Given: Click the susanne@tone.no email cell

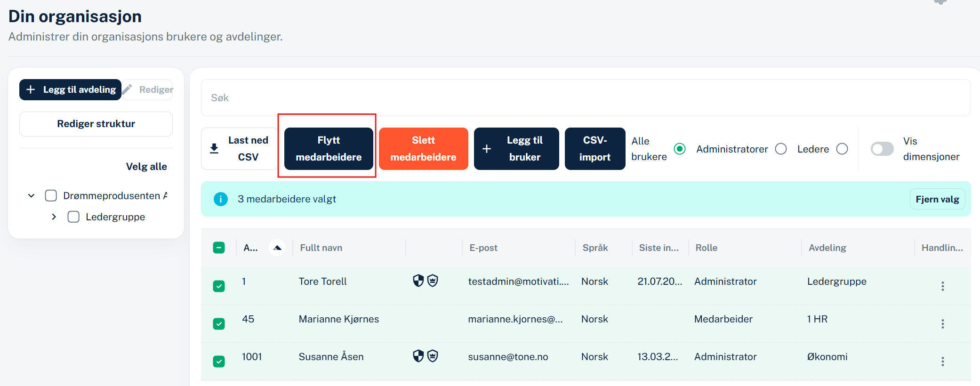Looking at the screenshot, I should coord(508,357).
